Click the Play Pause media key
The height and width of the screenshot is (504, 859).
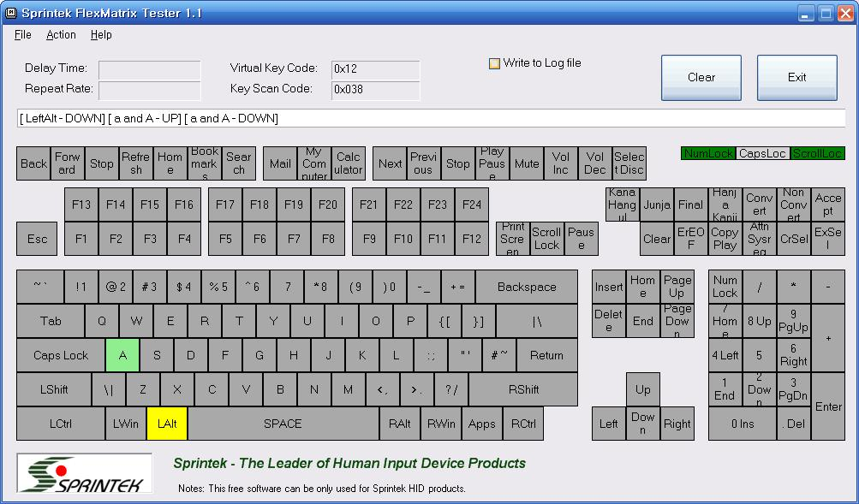[492, 163]
